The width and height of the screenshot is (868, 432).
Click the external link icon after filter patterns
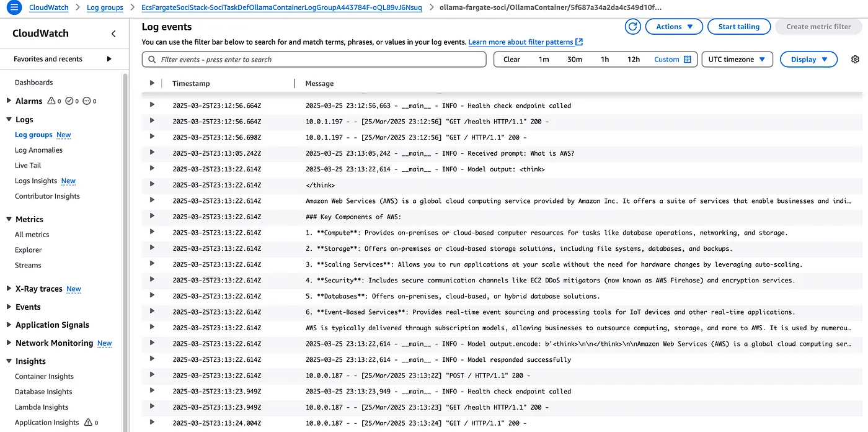tap(579, 42)
